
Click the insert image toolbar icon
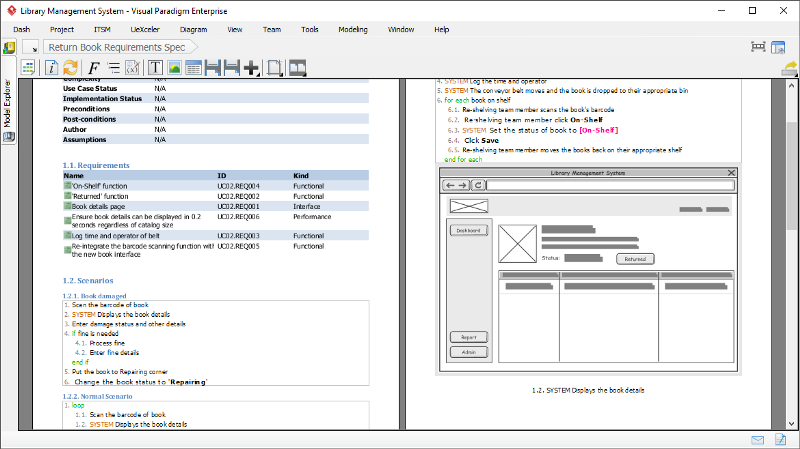[174, 68]
